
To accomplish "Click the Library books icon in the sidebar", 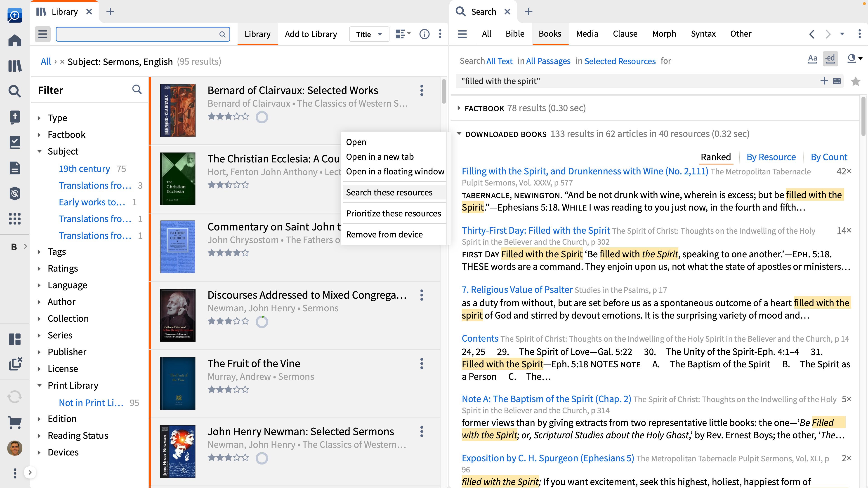I will 15,66.
